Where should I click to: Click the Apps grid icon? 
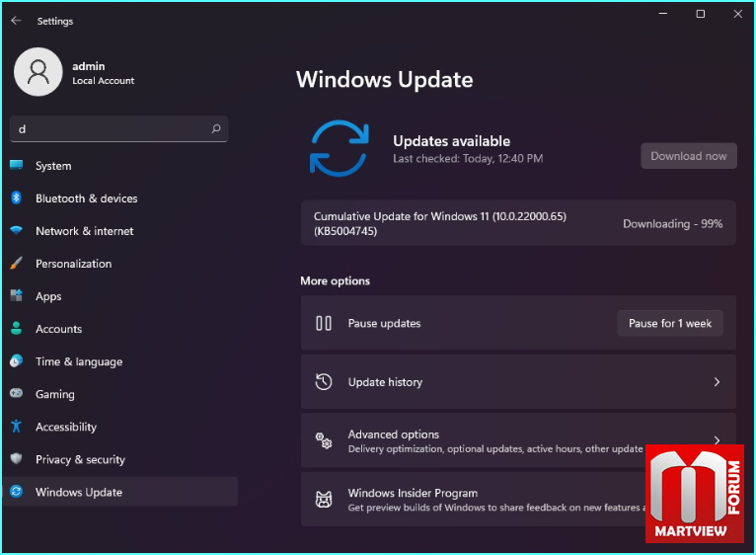16,295
